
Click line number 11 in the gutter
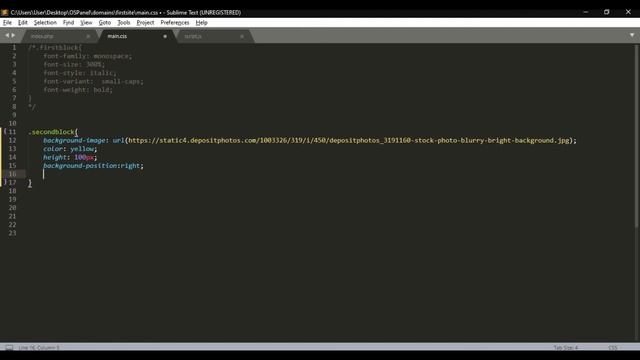coord(12,132)
